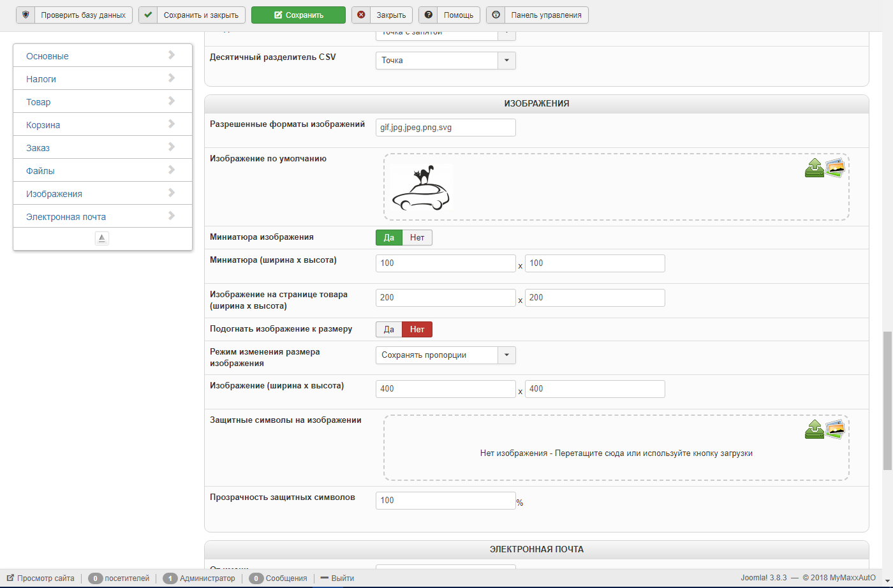Click the help question mark icon

coord(428,15)
